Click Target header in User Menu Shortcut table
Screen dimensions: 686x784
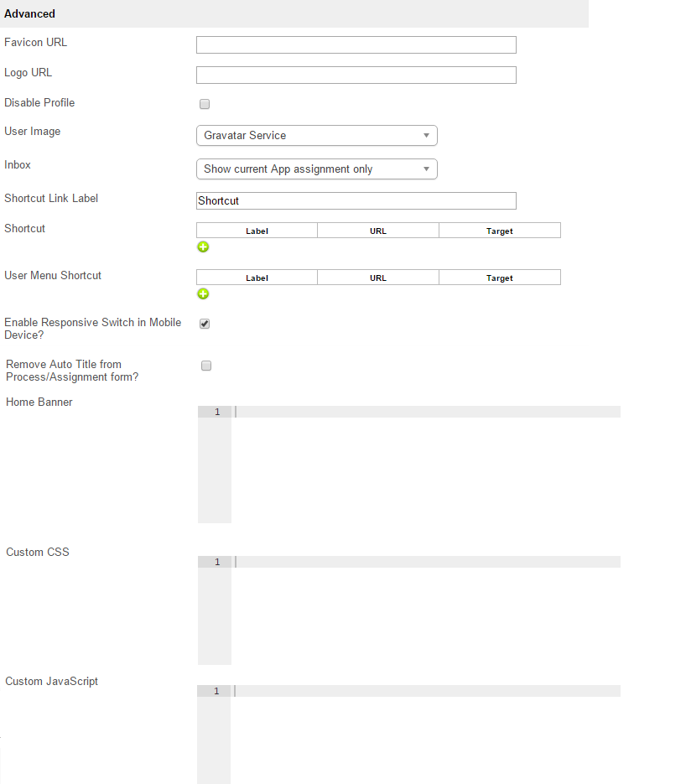click(x=500, y=278)
